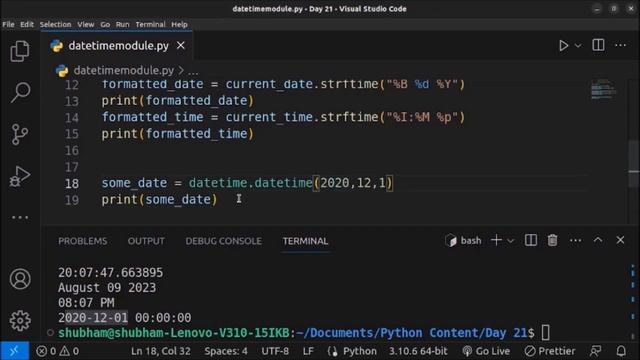Show additional views ellipsis in activity bar

click(20, 217)
